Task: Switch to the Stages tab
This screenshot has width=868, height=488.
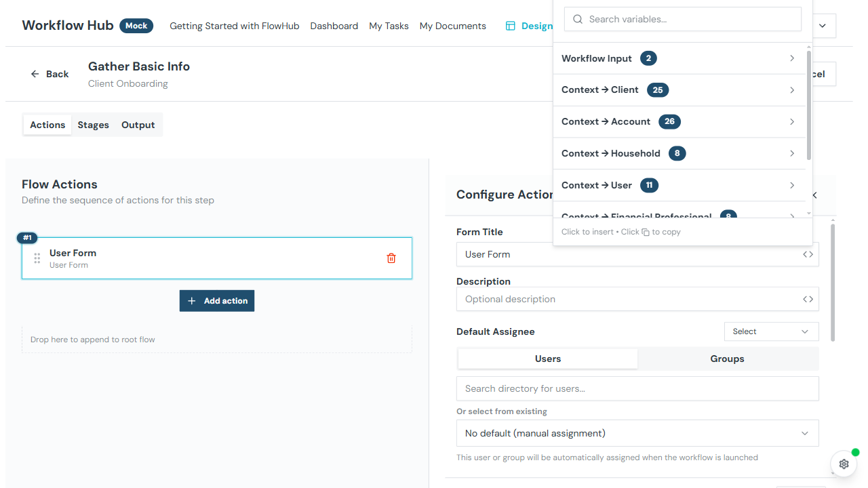Action: (93, 125)
